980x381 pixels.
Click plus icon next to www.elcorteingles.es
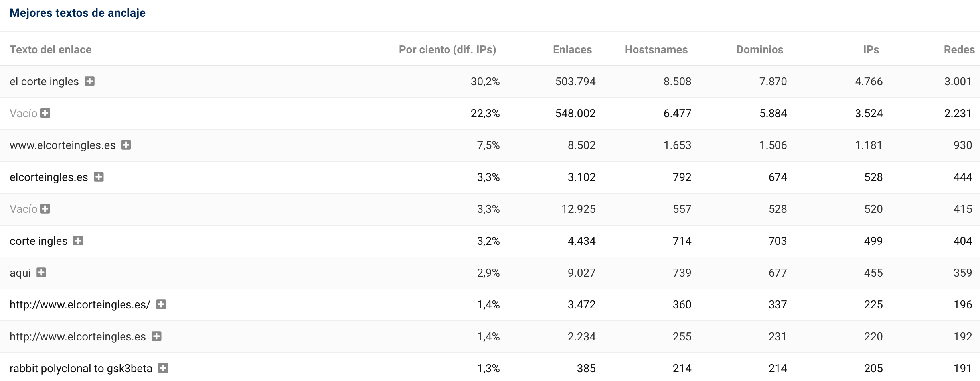click(x=126, y=145)
